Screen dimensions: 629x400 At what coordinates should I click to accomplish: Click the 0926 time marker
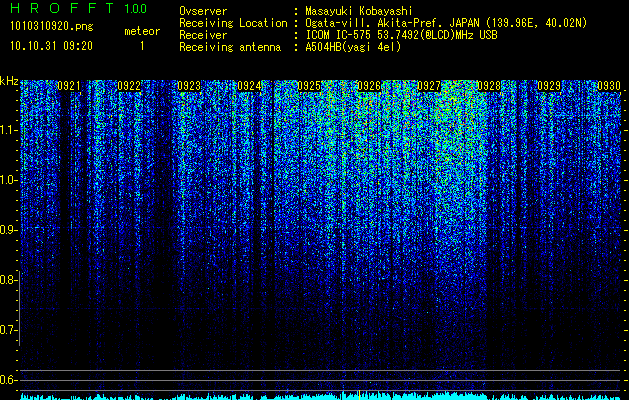click(x=369, y=86)
